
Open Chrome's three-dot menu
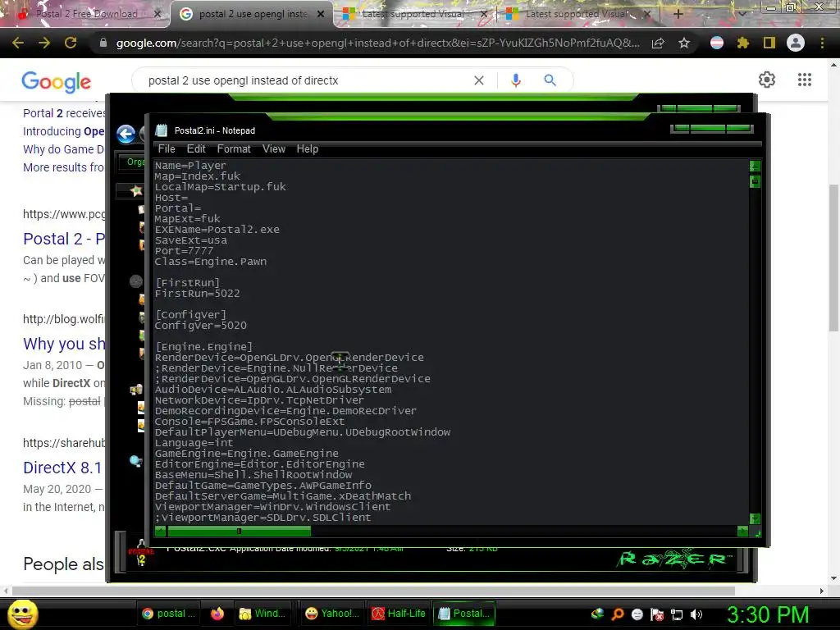[822, 43]
